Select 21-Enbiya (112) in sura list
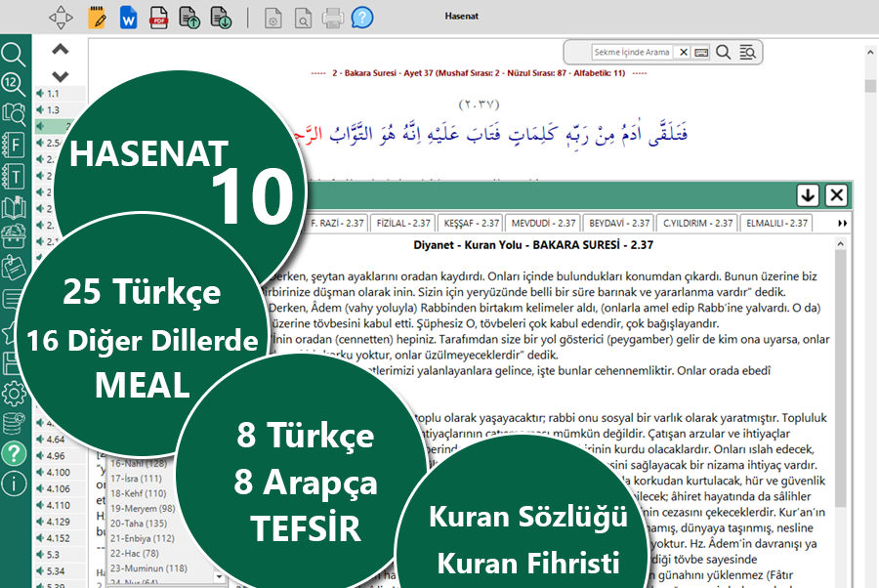 (142, 538)
